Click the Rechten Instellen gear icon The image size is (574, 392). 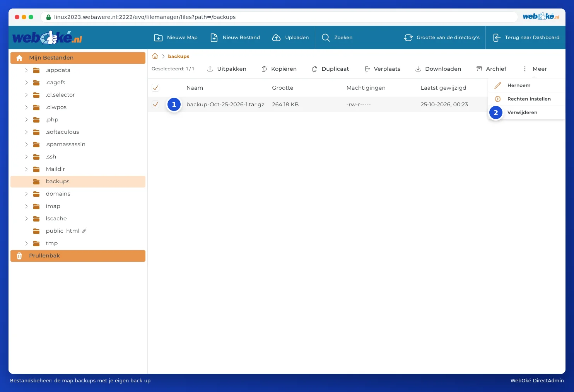pyautogui.click(x=498, y=99)
